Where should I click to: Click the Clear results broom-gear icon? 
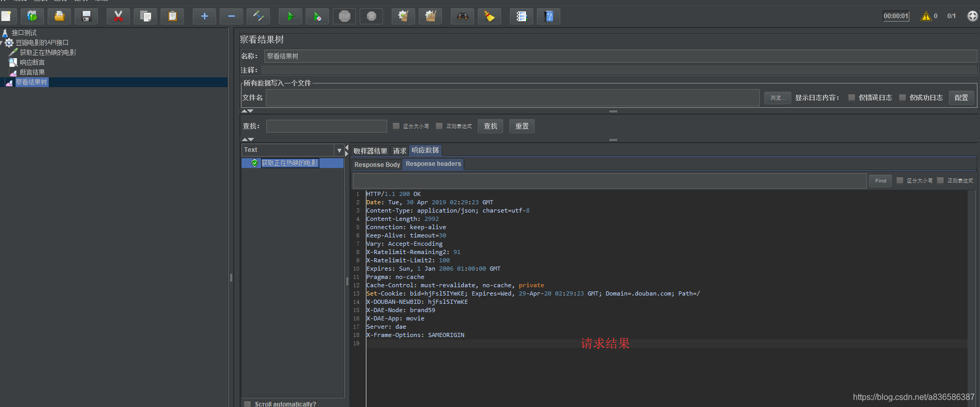point(403,16)
